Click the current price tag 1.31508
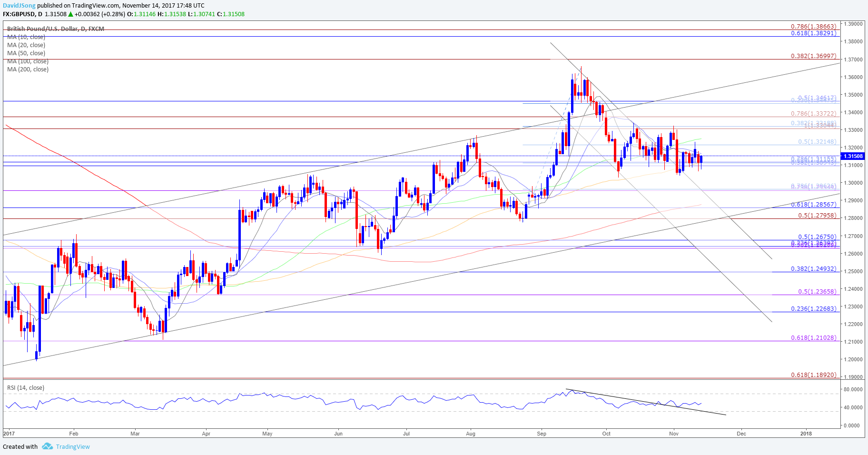 coord(853,156)
